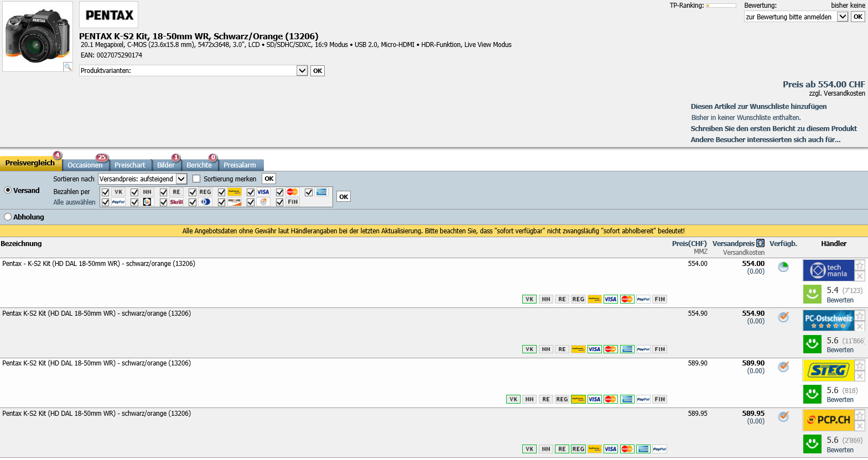Select the Abholung radio option
868x460 pixels.
[x=8, y=217]
